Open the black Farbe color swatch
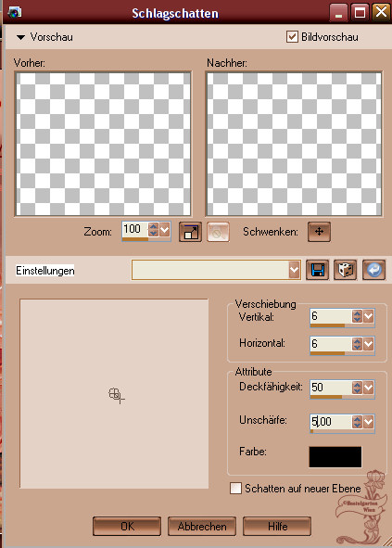392x548 pixels. tap(335, 457)
